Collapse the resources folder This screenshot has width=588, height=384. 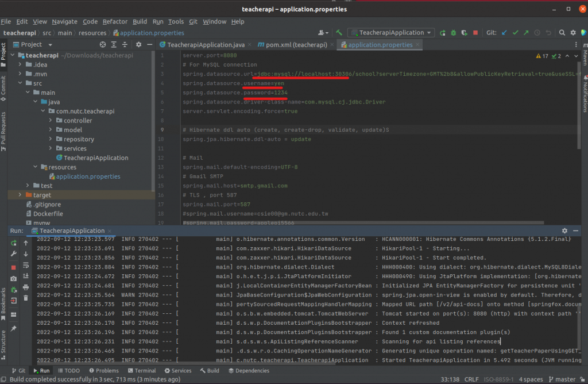36,167
